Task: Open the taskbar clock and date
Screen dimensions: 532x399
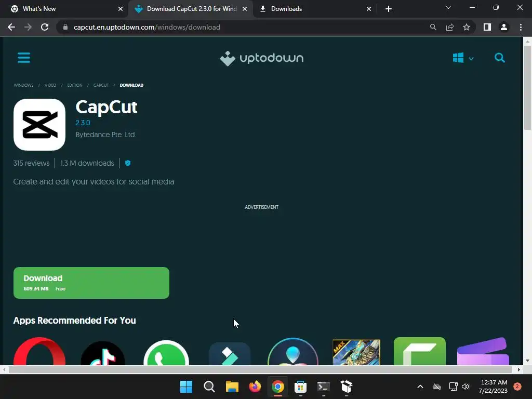Action: click(493, 387)
